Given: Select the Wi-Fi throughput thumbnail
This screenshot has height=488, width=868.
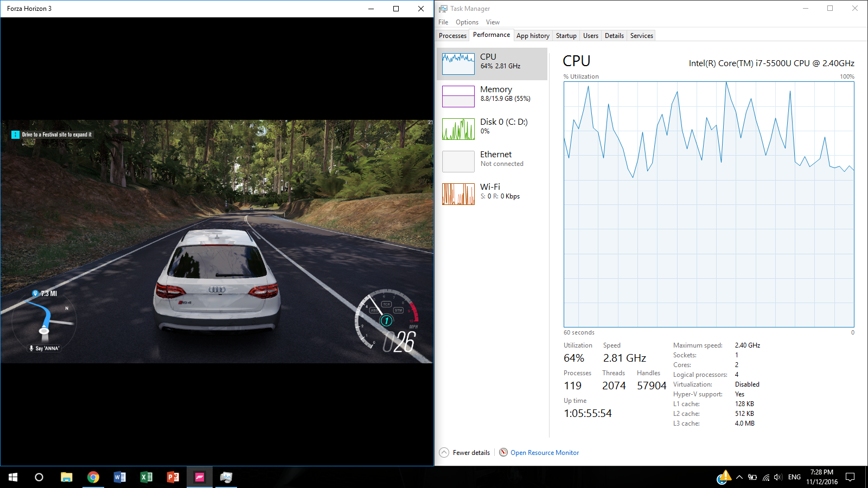Looking at the screenshot, I should pyautogui.click(x=458, y=194).
